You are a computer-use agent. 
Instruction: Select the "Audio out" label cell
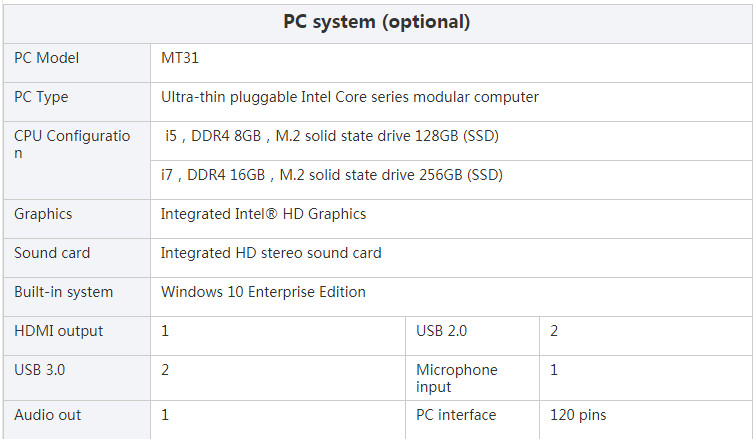[x=48, y=415]
